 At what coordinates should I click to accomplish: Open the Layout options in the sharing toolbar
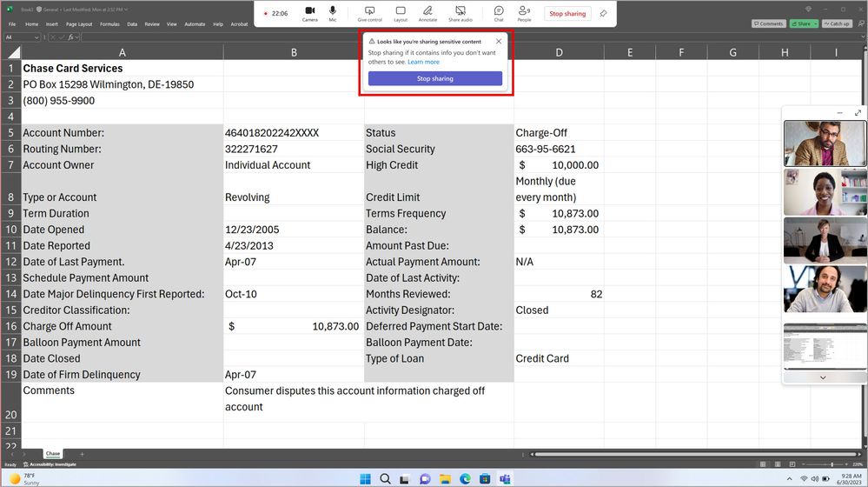401,13
